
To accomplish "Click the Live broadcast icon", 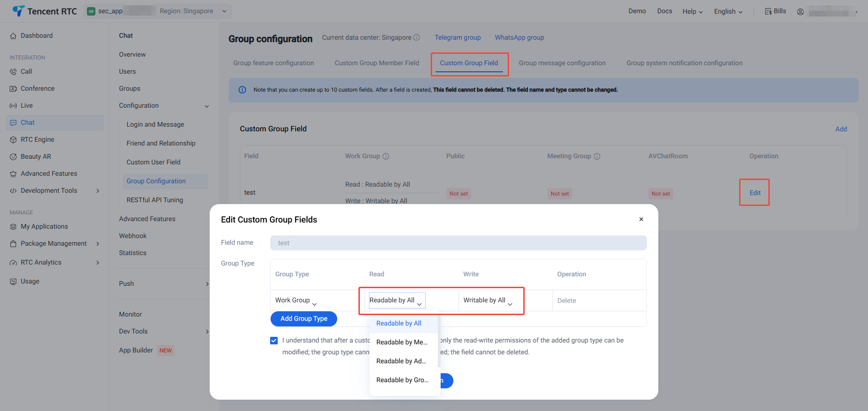I will [x=13, y=106].
